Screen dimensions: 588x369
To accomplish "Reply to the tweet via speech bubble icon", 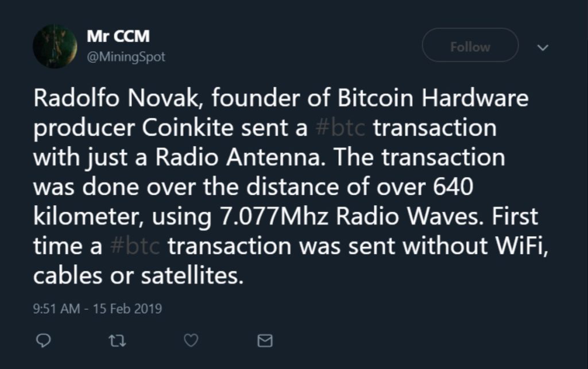I will tap(43, 341).
